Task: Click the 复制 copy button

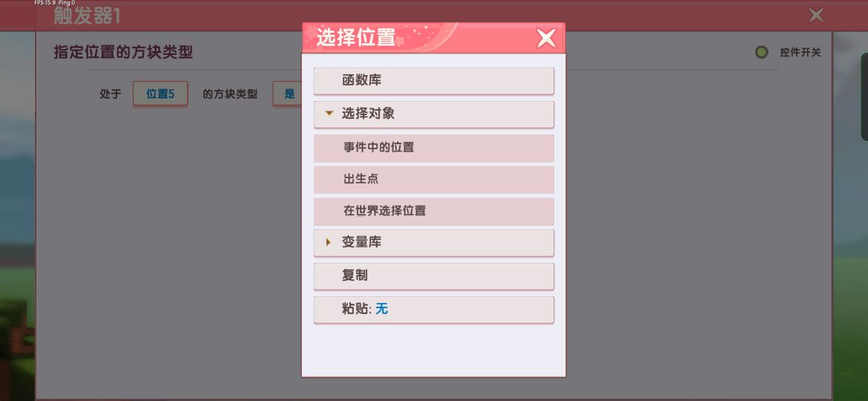Action: pos(433,276)
